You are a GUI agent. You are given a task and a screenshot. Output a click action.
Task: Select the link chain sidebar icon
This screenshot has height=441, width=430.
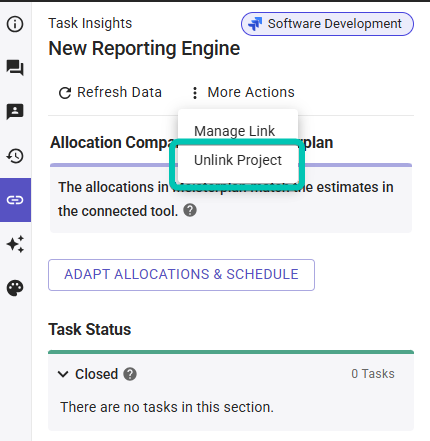pyautogui.click(x=15, y=200)
